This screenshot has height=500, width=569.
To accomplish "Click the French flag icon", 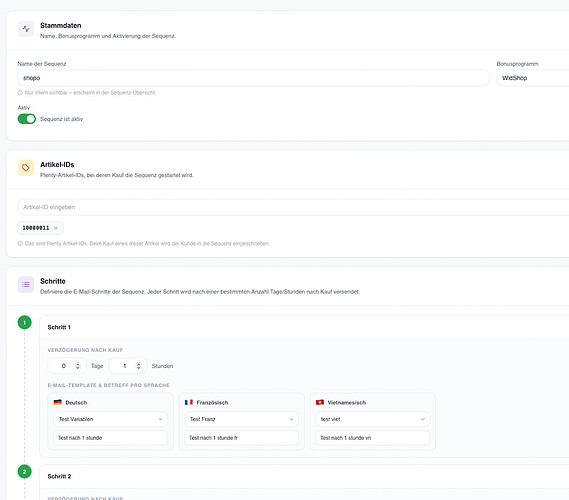I will point(189,402).
